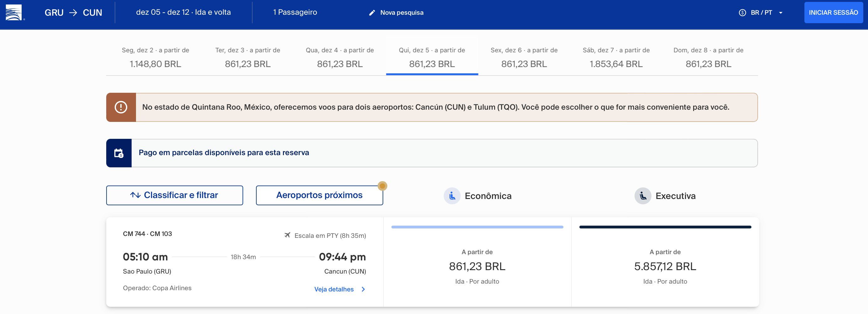This screenshot has height=314, width=868.
Task: Open the BR / PT region dropdown
Action: click(x=761, y=13)
